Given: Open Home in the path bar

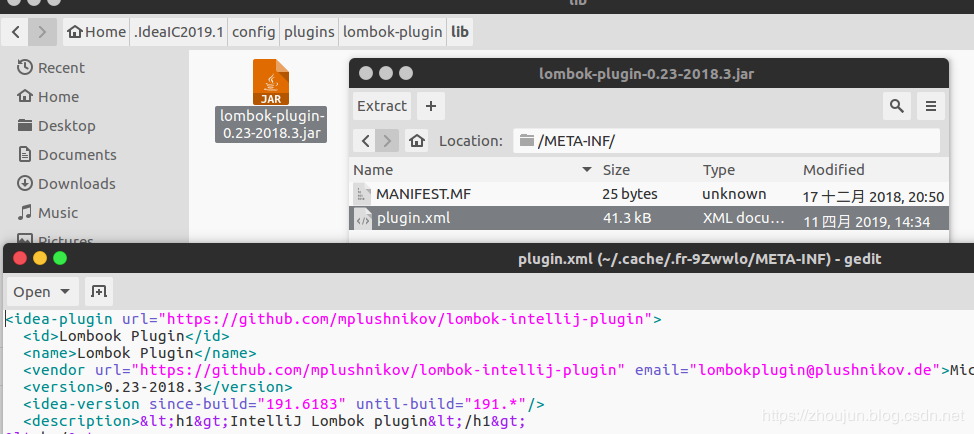Looking at the screenshot, I should coord(96,32).
